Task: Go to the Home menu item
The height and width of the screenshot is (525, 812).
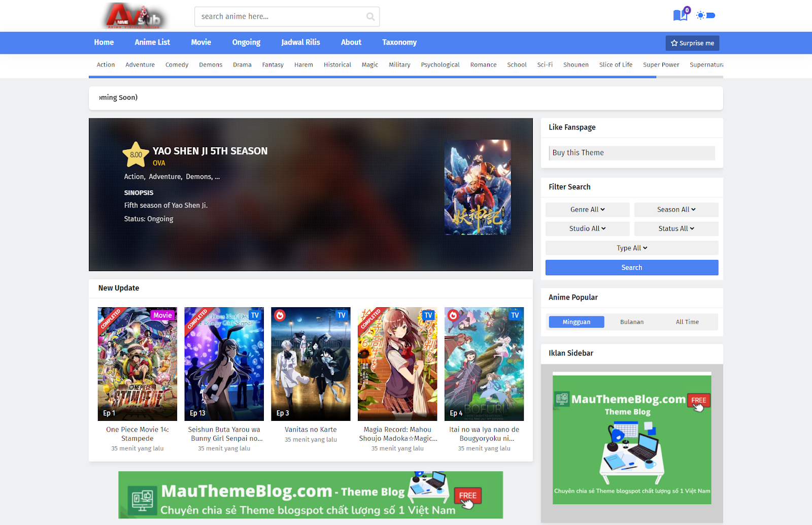Action: (104, 43)
